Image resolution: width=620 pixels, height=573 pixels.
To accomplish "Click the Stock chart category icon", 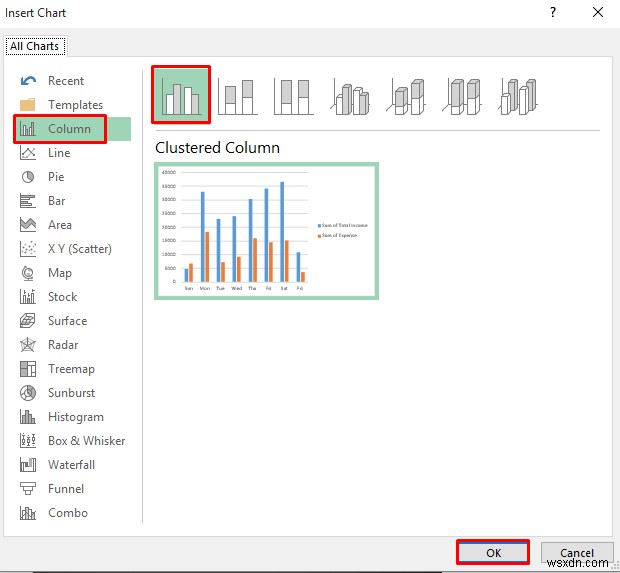I will [x=28, y=297].
